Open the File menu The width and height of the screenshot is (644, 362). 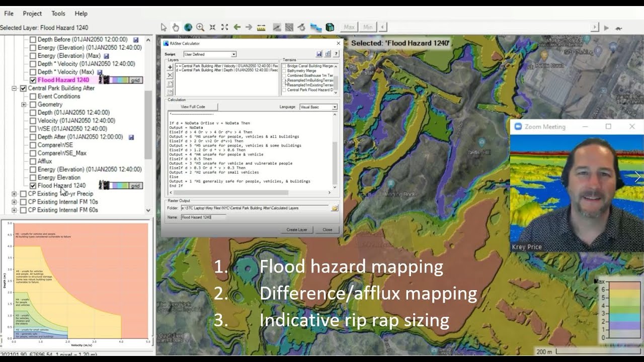pos(9,14)
